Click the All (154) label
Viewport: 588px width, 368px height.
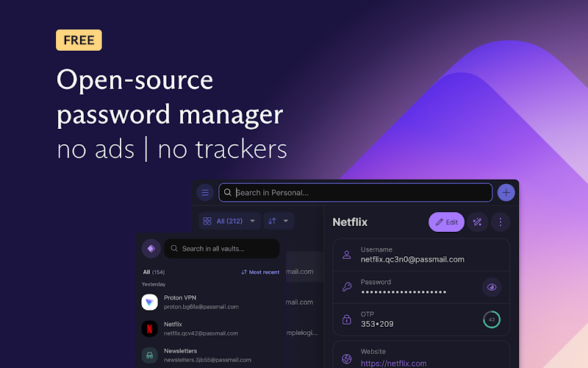coord(154,272)
